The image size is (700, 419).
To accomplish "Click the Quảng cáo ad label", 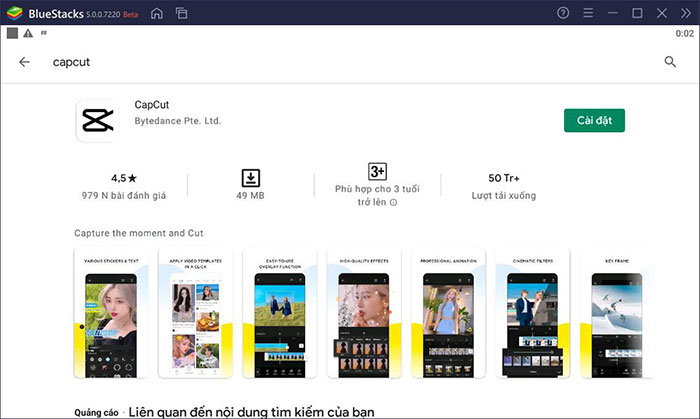I will pos(96,413).
